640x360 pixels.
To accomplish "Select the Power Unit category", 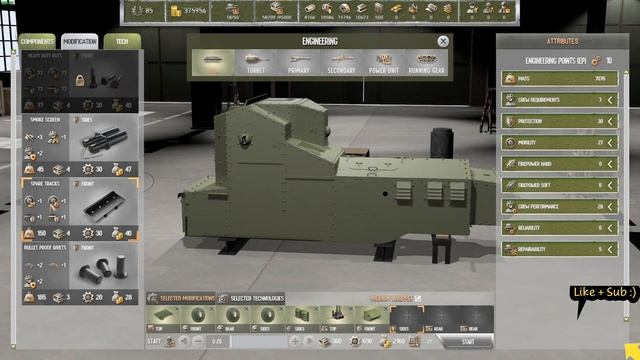I will tap(384, 62).
